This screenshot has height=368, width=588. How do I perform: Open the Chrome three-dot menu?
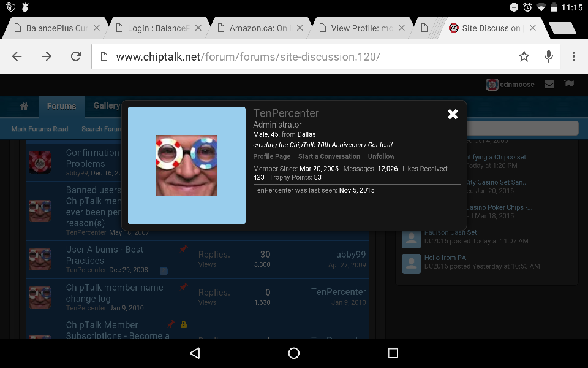tap(573, 56)
